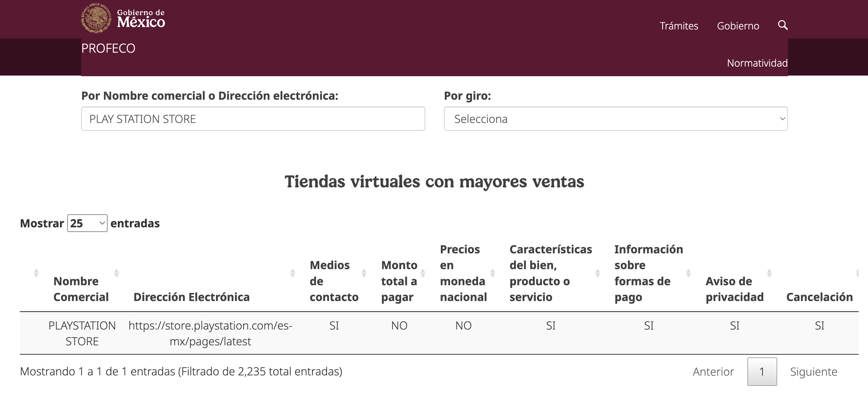868x402 pixels.
Task: Click the store.playstation.com URL cell
Action: pos(210,333)
